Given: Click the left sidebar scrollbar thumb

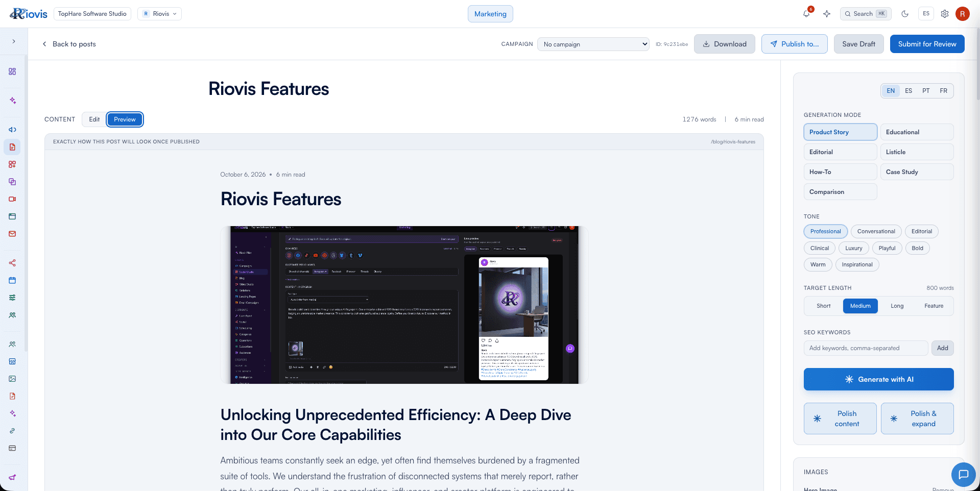Looking at the screenshot, I should click(26, 204).
